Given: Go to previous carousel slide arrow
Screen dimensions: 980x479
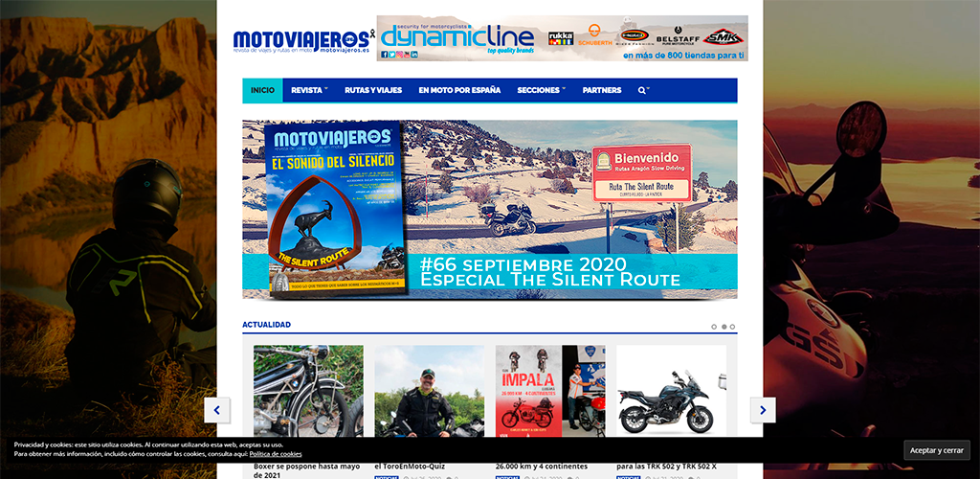Looking at the screenshot, I should click(217, 410).
